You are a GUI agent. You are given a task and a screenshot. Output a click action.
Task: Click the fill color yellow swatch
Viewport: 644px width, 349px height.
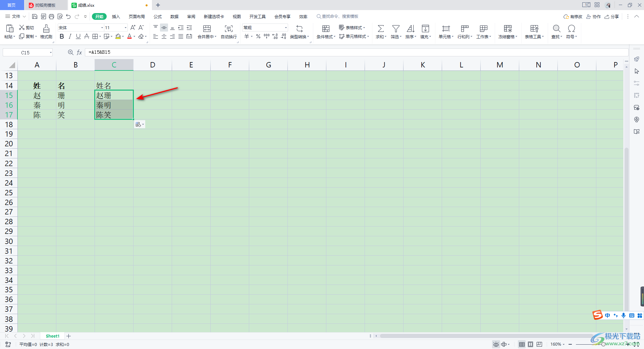point(118,36)
